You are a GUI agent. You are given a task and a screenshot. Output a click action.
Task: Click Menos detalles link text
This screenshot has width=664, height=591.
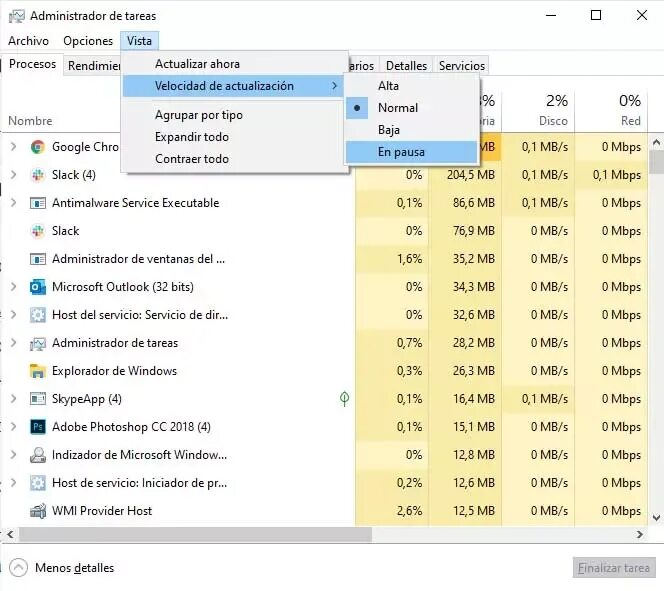(75, 568)
